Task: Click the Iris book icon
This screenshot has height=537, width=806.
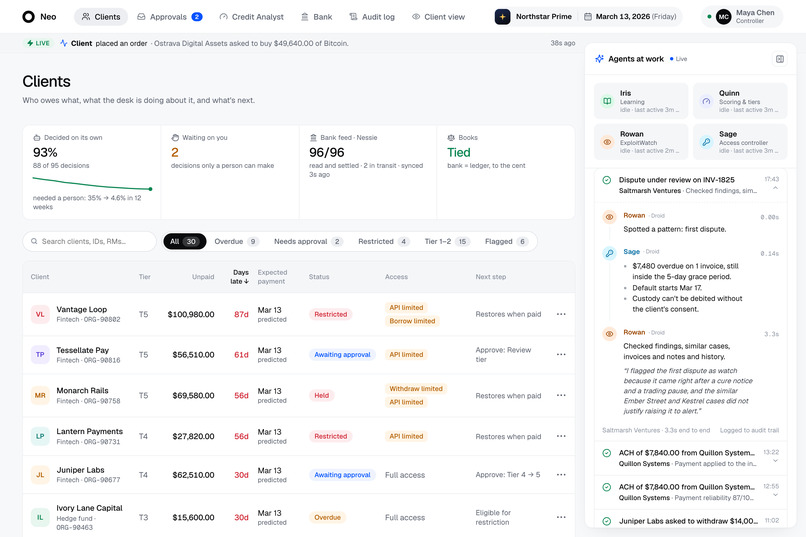Action: point(607,101)
